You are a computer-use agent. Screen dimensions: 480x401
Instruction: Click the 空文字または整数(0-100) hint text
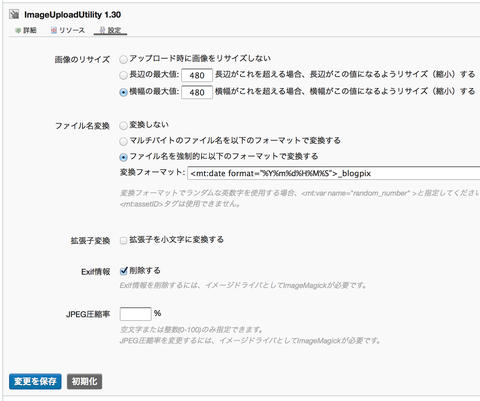(x=191, y=330)
